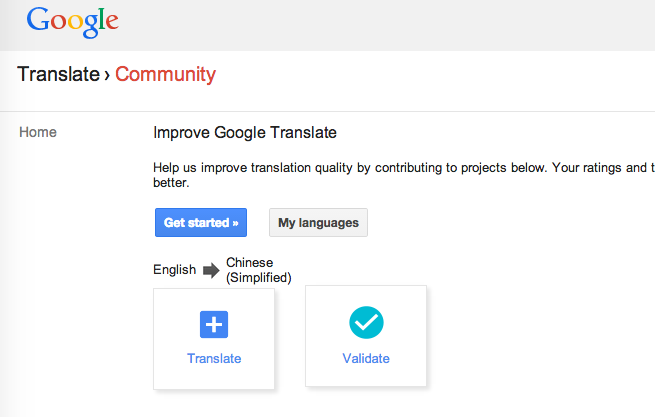
Task: Click the English source language label
Action: point(175,270)
